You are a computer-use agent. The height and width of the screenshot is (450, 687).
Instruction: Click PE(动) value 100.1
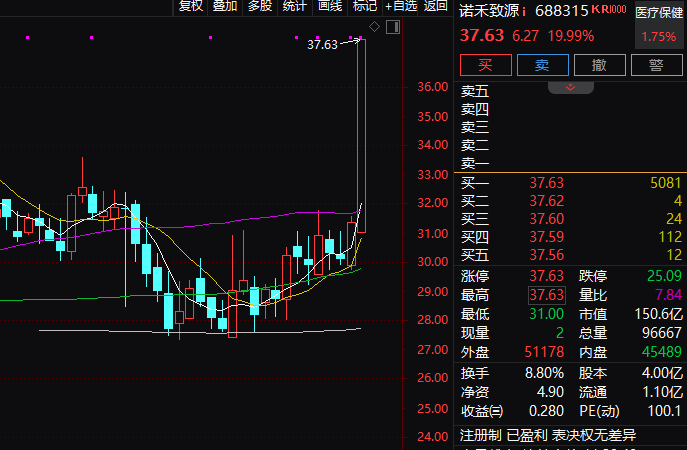tap(665, 411)
